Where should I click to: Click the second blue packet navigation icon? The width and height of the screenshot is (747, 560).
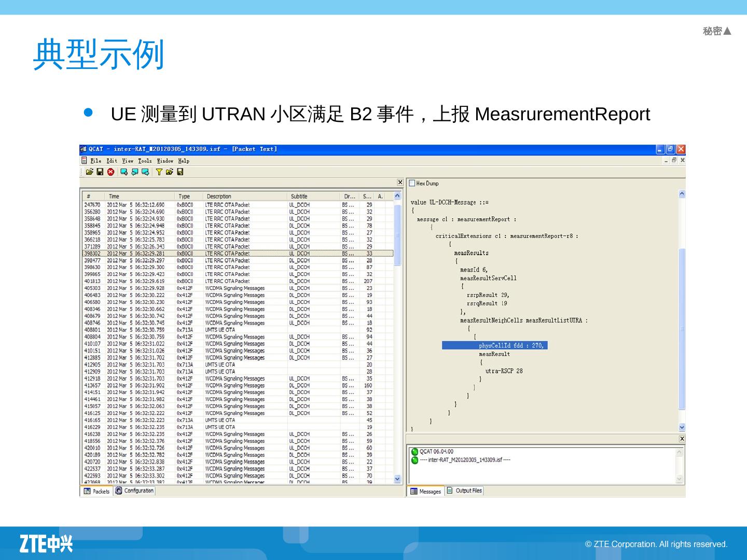pos(135,172)
